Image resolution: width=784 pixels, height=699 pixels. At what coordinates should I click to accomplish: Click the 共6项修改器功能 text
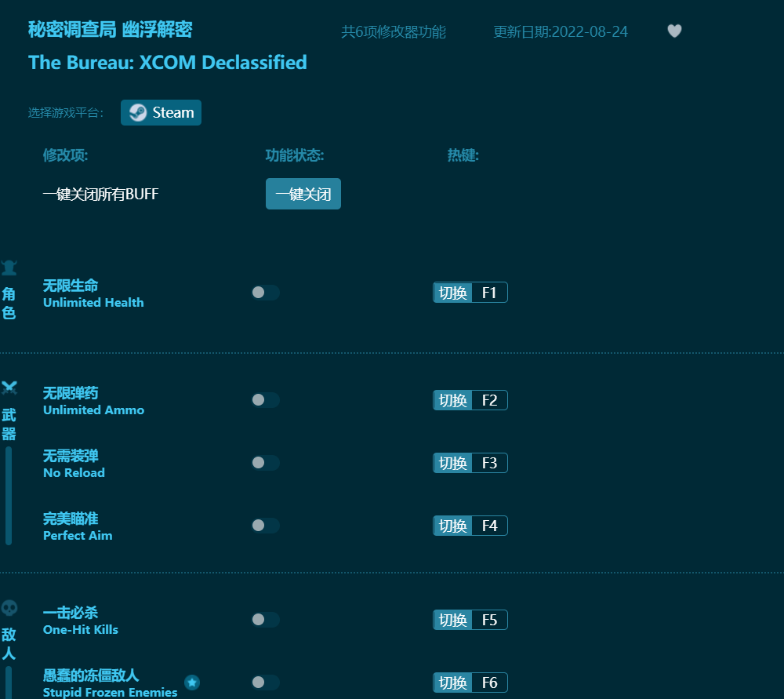(x=394, y=32)
